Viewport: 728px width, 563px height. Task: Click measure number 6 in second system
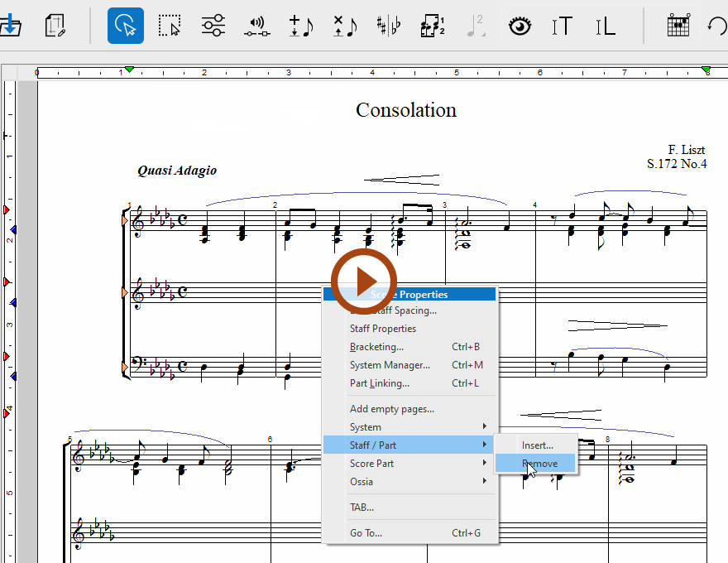tap(270, 439)
